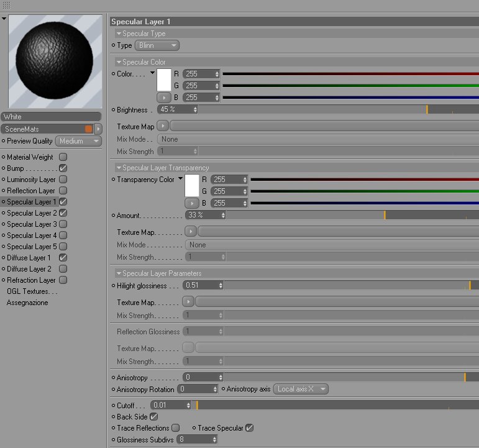
Task: Enable the Refraction Layer checkbox
Action: coord(63,280)
